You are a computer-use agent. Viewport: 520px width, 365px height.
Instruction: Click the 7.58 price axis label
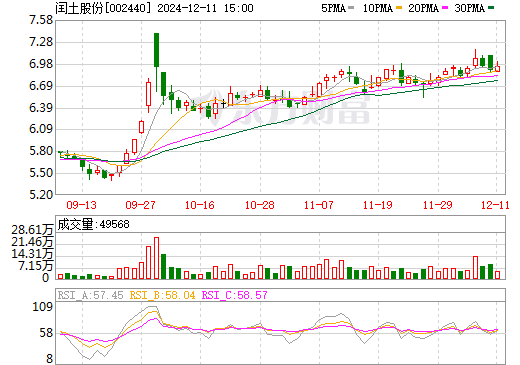pos(41,20)
